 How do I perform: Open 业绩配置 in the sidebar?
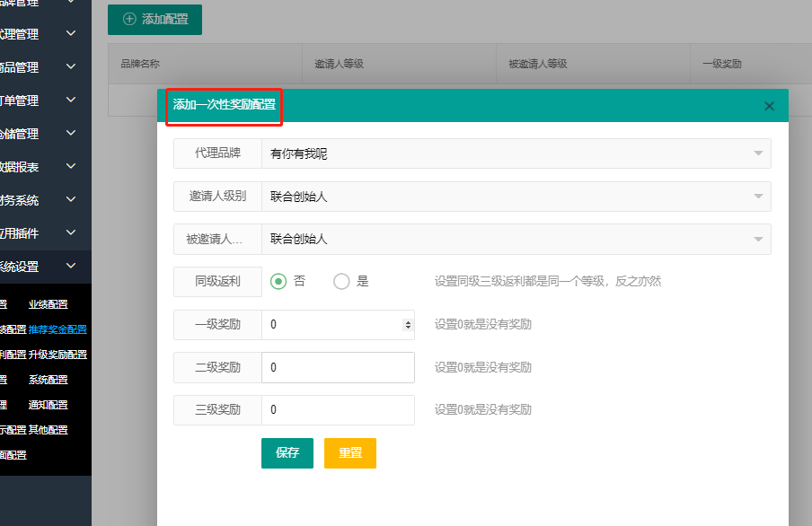[x=49, y=304]
